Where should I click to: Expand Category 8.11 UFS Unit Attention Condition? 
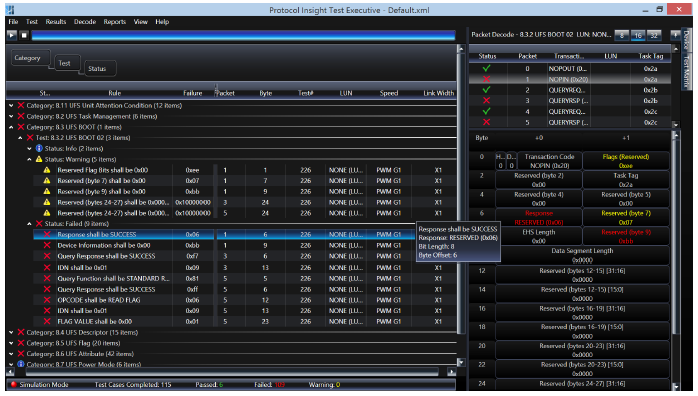pyautogui.click(x=11, y=105)
